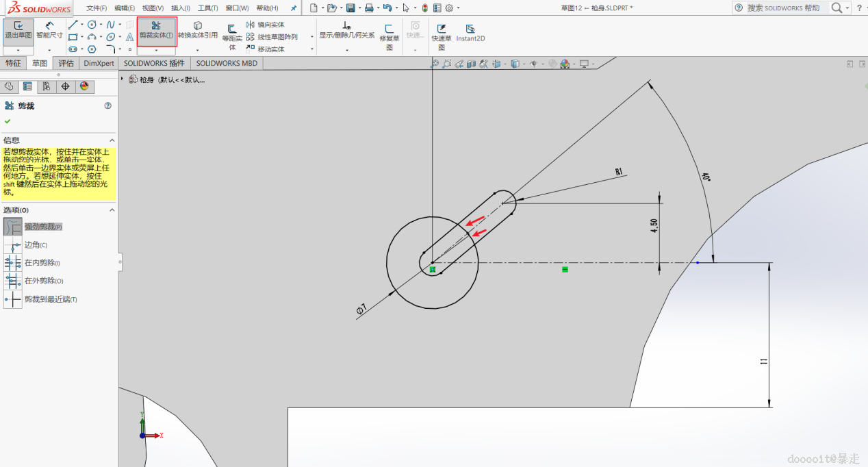868x467 pixels.
Task: Click the Trim Entities (剪裁实体) tool
Action: pyautogui.click(x=156, y=29)
